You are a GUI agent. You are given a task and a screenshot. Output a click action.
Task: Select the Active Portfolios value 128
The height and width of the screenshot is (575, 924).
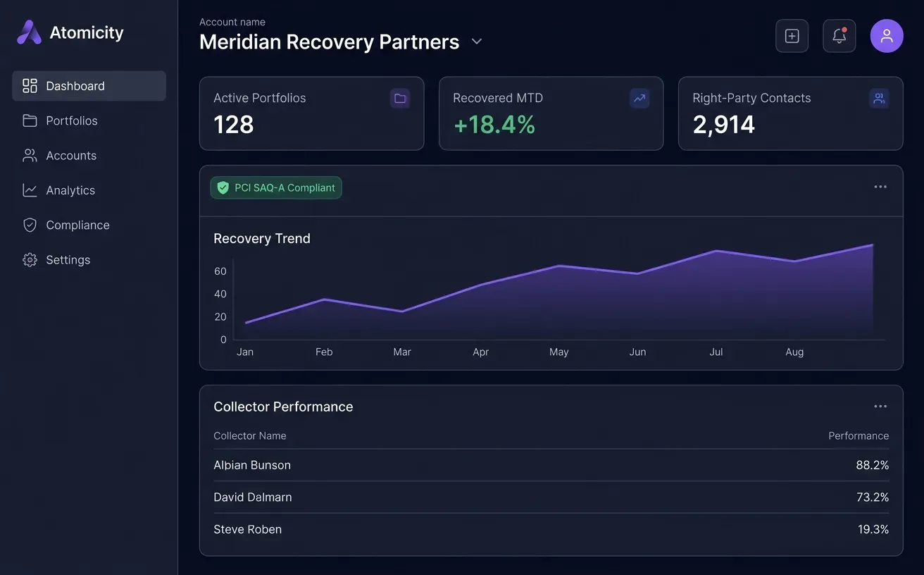click(x=234, y=125)
